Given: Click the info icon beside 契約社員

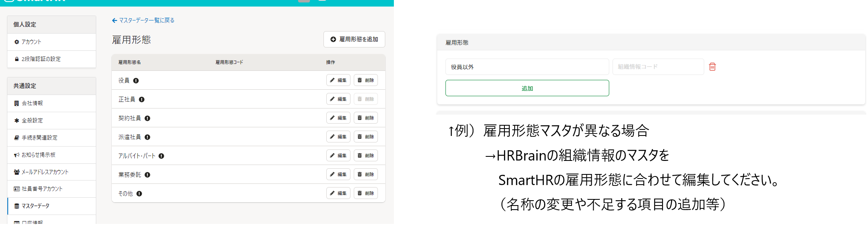Looking at the screenshot, I should pos(147,118).
